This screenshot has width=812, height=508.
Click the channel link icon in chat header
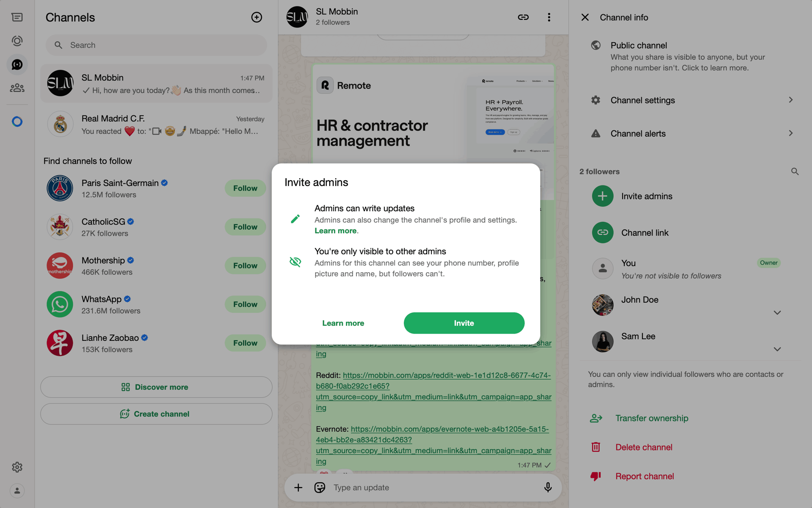(523, 17)
